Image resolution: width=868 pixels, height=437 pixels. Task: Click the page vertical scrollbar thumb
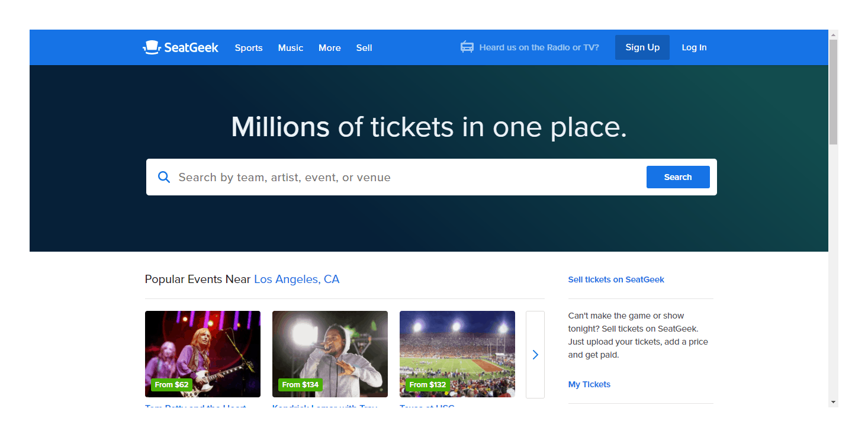(833, 92)
